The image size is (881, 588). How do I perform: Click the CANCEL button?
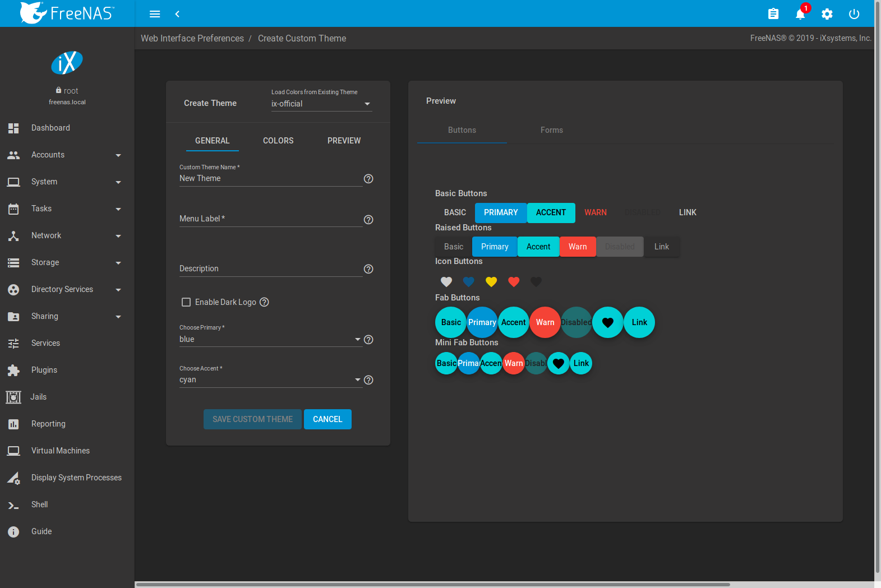328,419
